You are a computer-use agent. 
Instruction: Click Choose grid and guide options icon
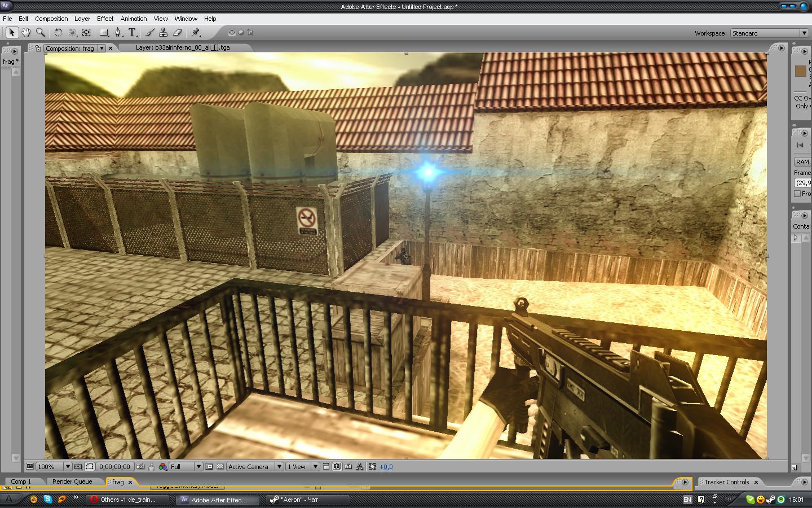(x=78, y=467)
